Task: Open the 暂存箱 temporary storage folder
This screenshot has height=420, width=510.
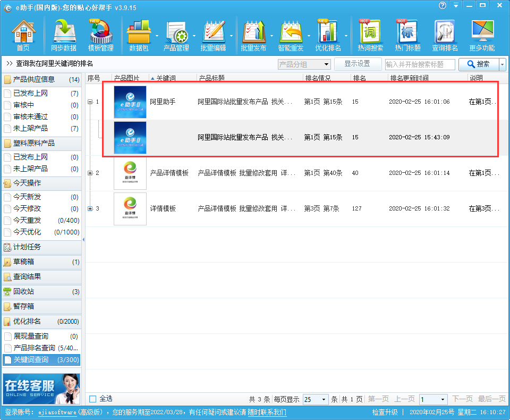Action: coord(41,306)
